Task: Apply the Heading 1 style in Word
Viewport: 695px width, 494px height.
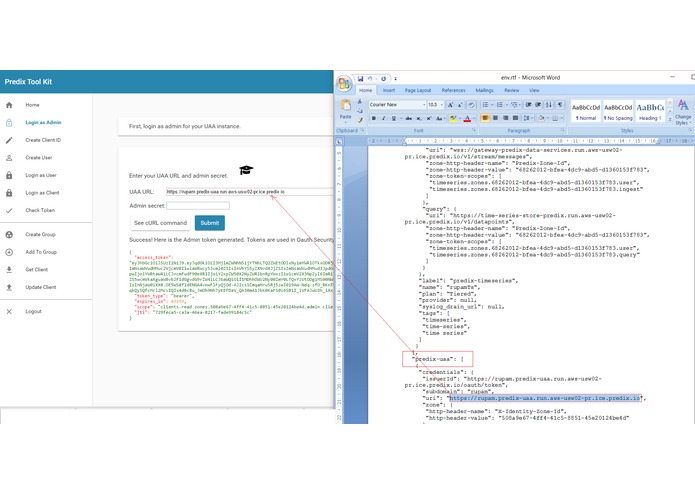Action: [x=650, y=111]
